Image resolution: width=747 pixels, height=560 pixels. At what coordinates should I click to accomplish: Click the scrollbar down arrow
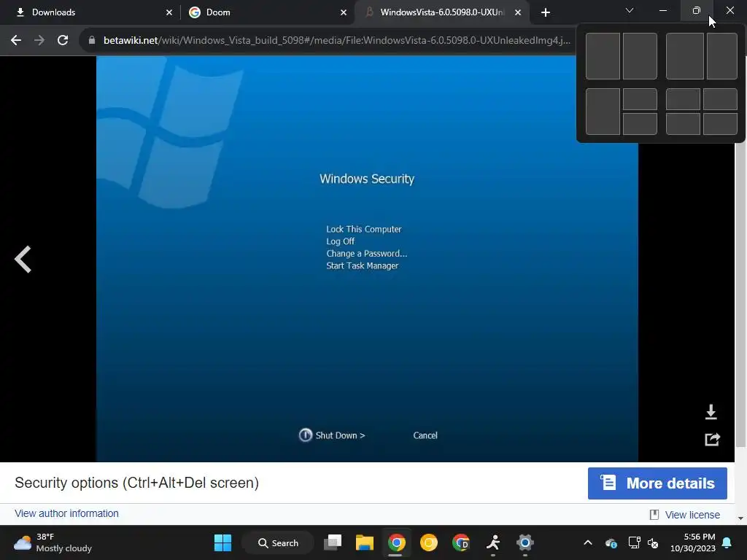coord(740,518)
